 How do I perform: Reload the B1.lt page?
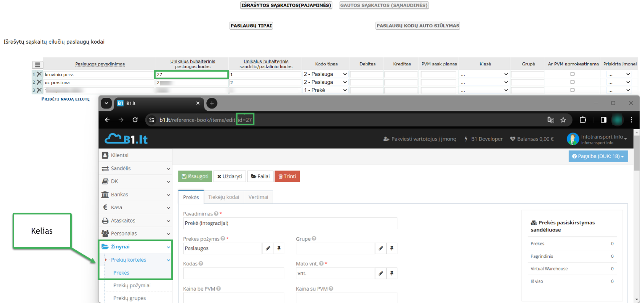coord(135,120)
